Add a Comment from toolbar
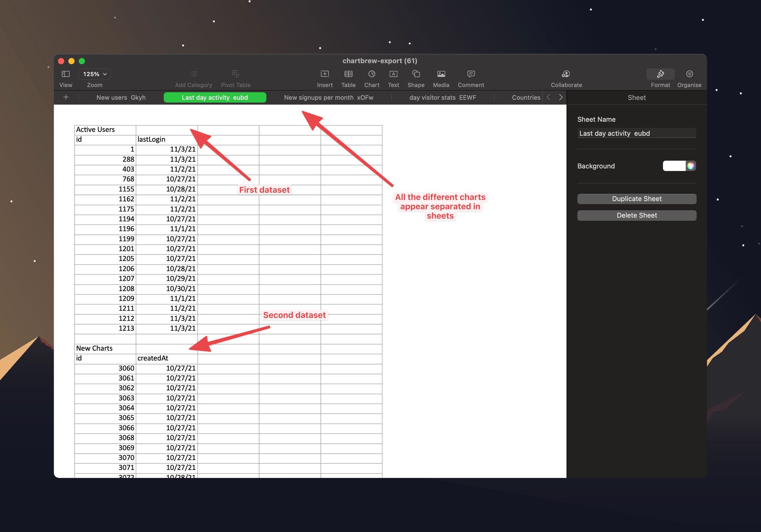The height and width of the screenshot is (532, 761). (x=471, y=74)
